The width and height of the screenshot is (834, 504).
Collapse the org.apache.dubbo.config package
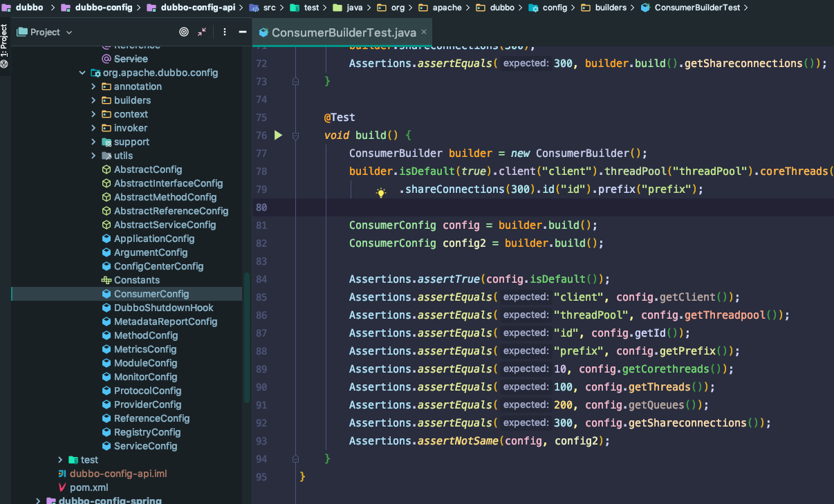(83, 73)
